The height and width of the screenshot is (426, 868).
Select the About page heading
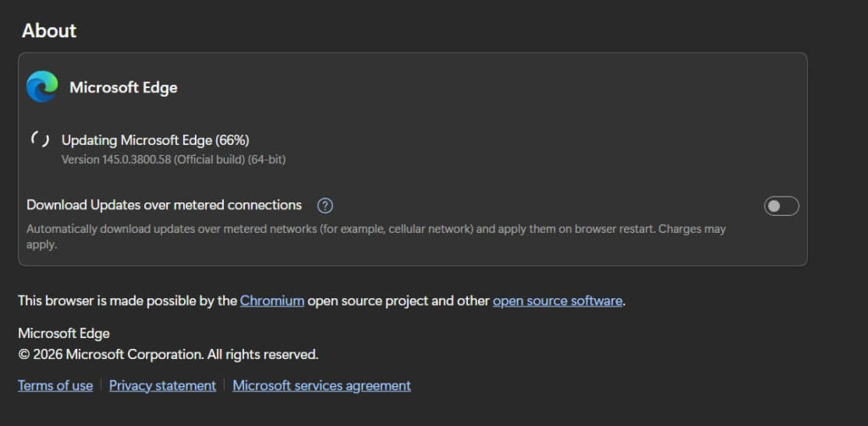point(49,30)
